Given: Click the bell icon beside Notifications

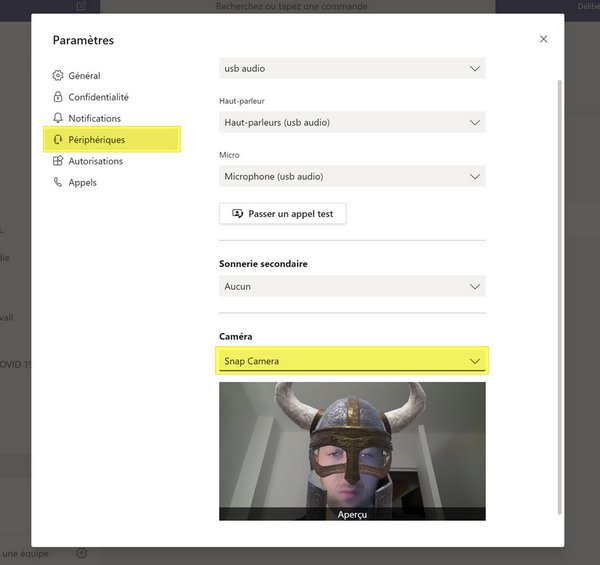Looking at the screenshot, I should [x=58, y=119].
